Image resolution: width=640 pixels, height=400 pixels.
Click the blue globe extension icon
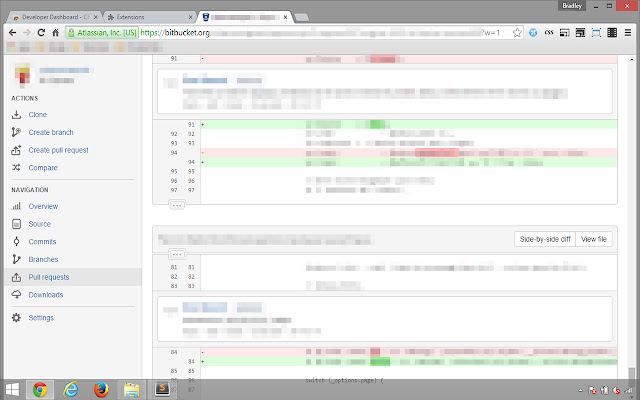[533, 33]
